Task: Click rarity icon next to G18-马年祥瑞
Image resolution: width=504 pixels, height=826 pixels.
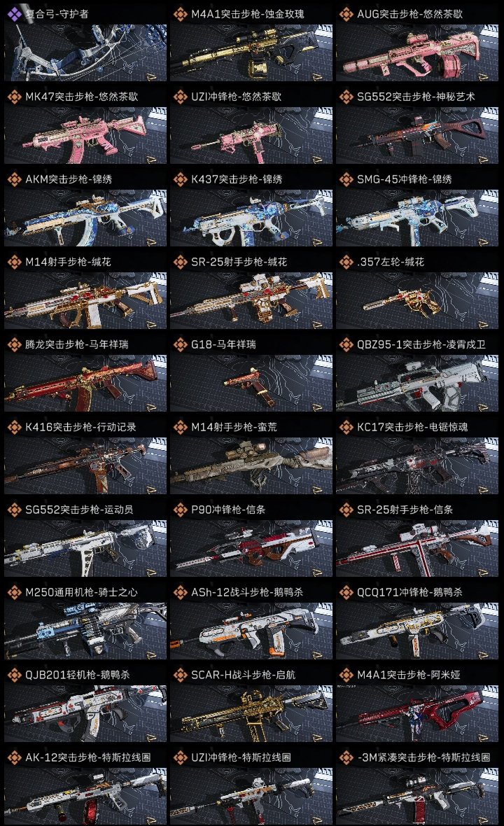Action: pyautogui.click(x=180, y=344)
